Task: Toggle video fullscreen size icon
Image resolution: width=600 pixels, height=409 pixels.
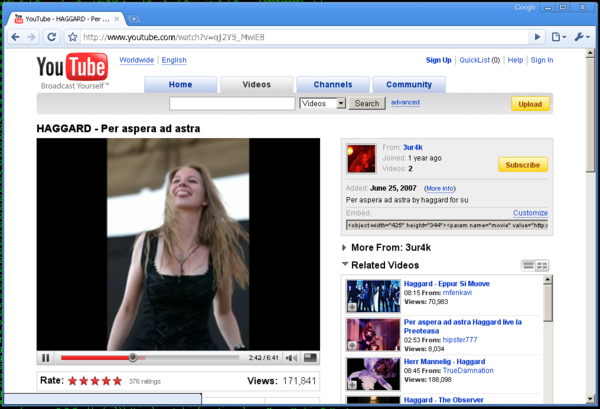Action: [310, 358]
